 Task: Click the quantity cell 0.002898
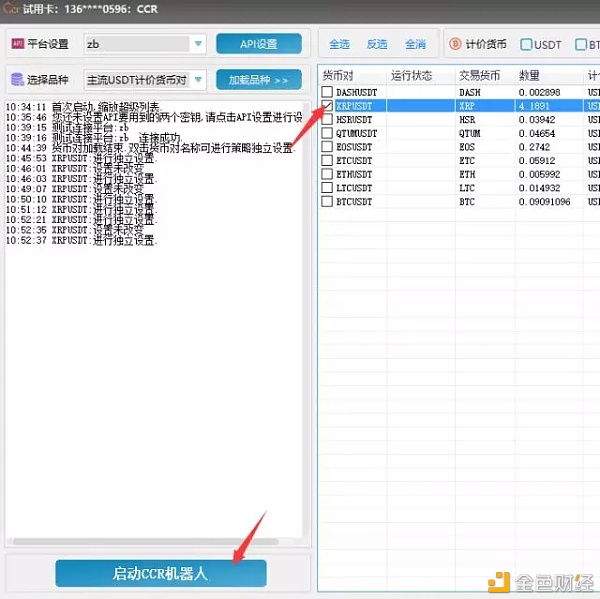(539, 92)
